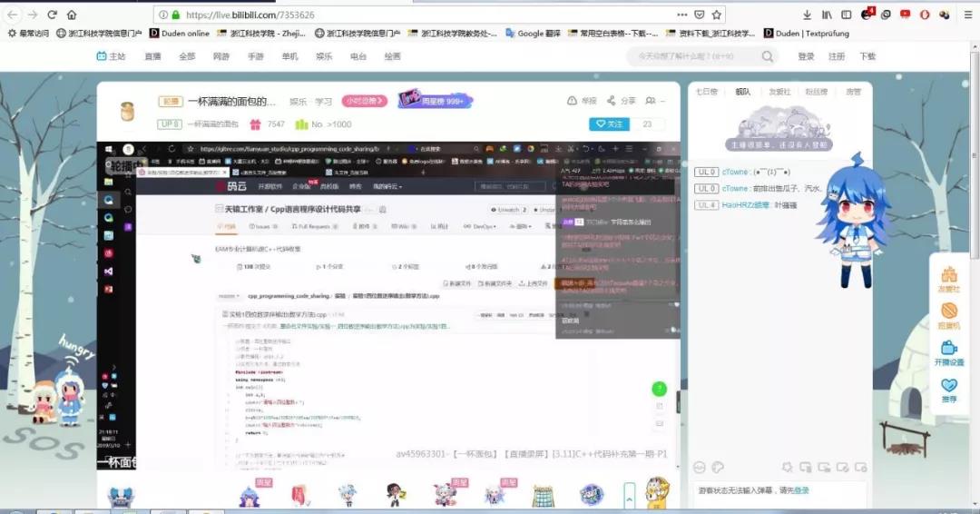The width and height of the screenshot is (980, 514).
Task: Click the 扭蛋机 capsule machine icon
Action: (x=949, y=311)
